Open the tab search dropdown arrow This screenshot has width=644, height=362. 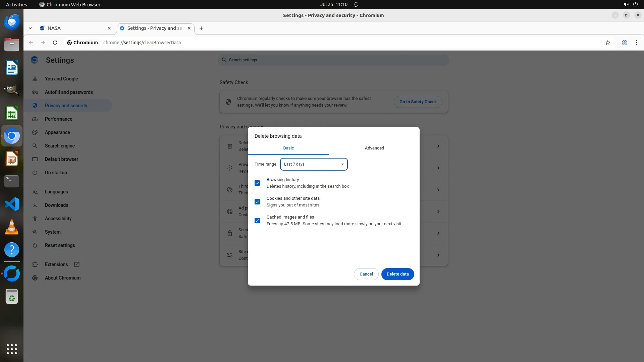click(x=30, y=28)
